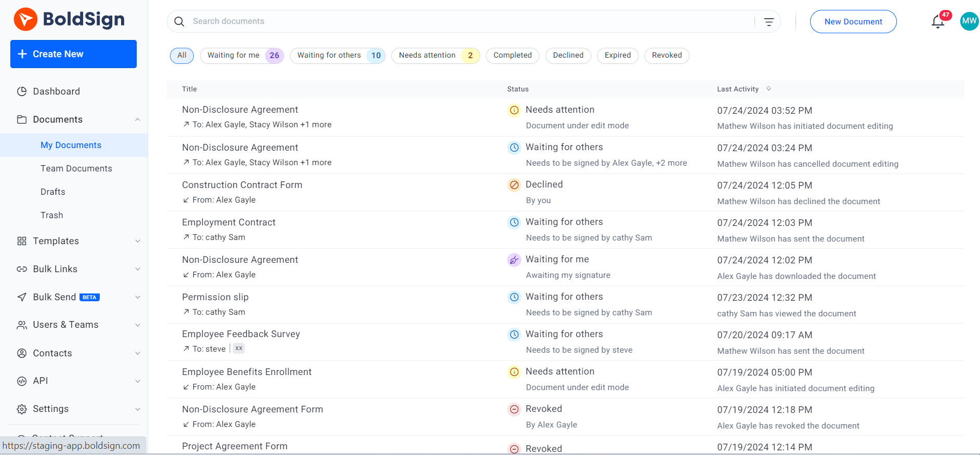Screen dimensions: 980x455
Task: Open Project Agreement Form document
Action: (235, 446)
